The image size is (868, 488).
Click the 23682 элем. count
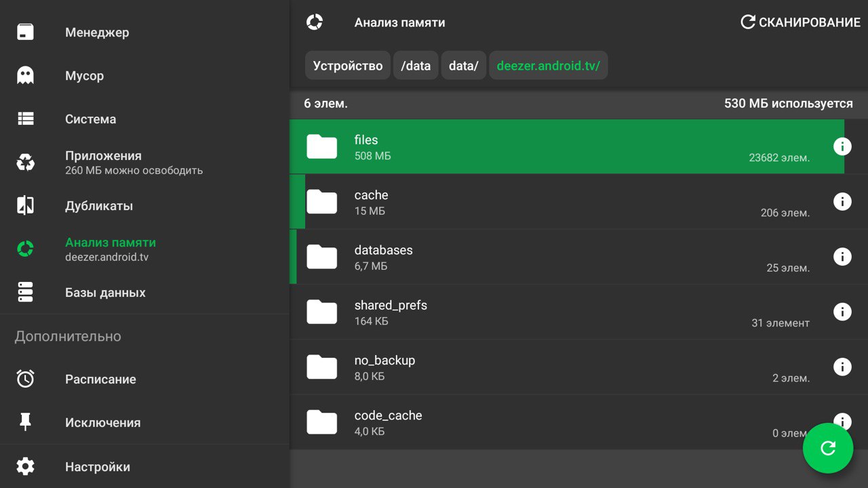[x=779, y=157]
